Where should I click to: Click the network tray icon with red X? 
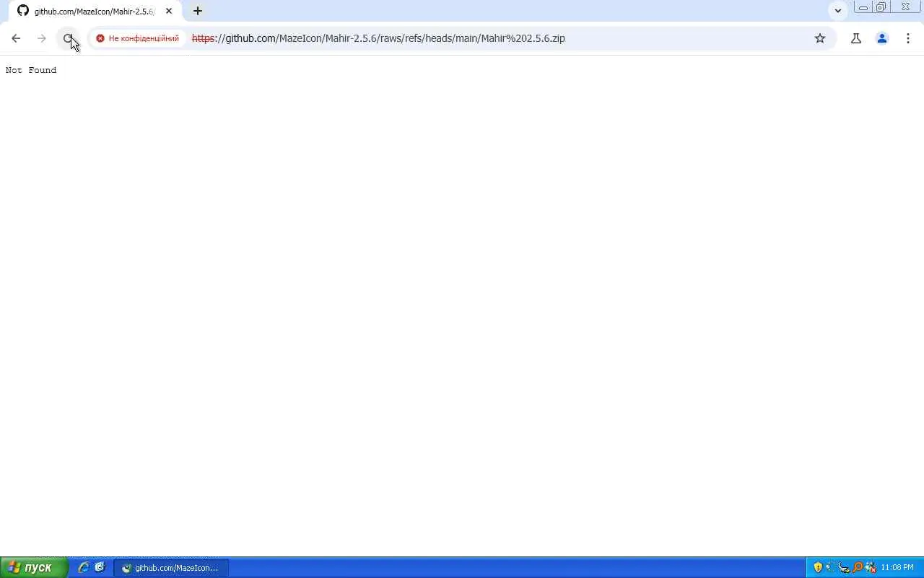(871, 568)
